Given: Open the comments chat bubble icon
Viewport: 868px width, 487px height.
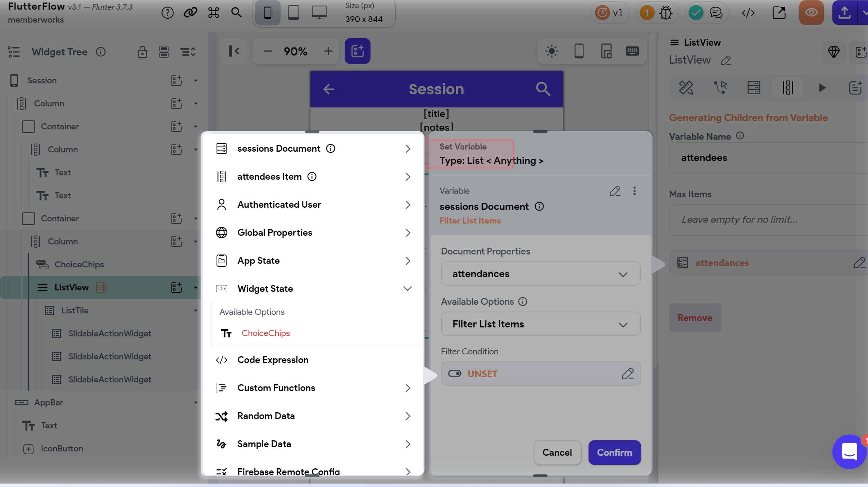Looking at the screenshot, I should pos(716,13).
